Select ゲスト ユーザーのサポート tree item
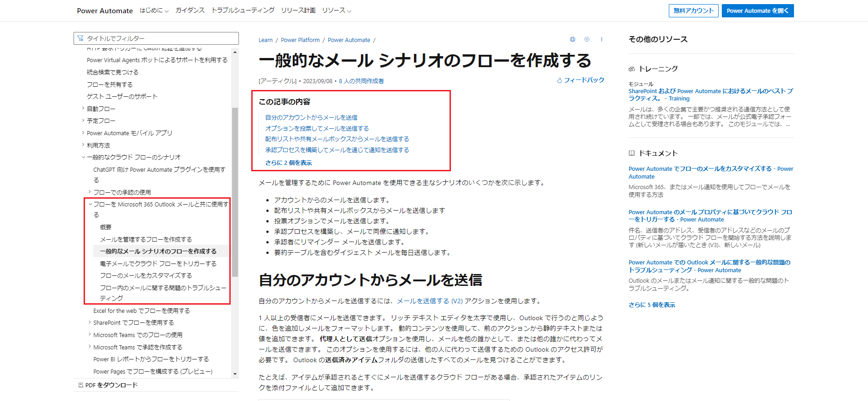This screenshot has height=401, width=868. pyautogui.click(x=122, y=96)
